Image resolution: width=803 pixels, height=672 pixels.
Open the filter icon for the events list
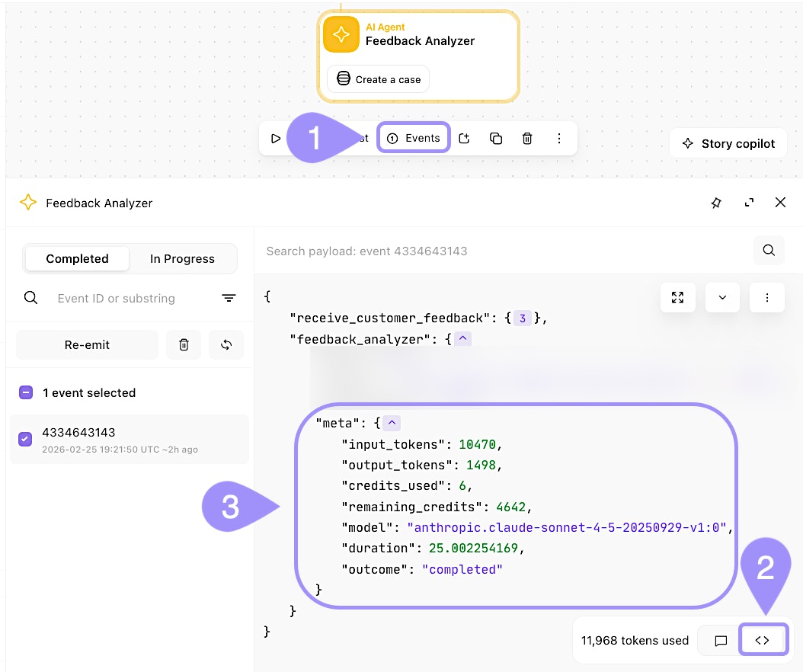click(x=229, y=299)
